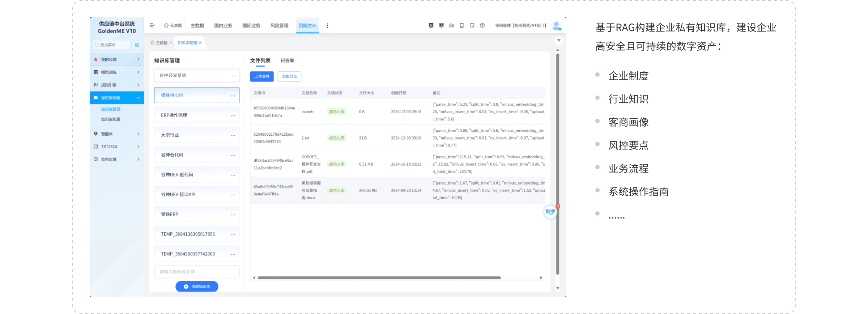The image size is (868, 314).
Task: Click the help question mark icon in the top bar
Action: [x=482, y=26]
